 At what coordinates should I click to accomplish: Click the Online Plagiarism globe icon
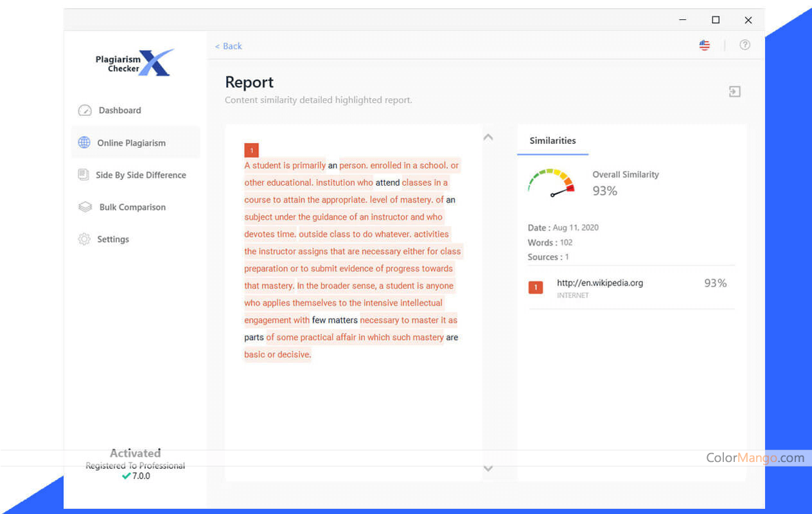click(84, 143)
